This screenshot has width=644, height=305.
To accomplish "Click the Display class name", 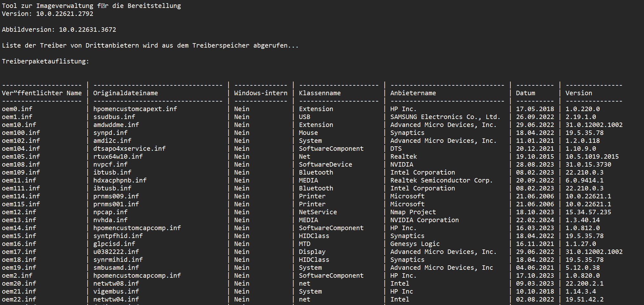I will click(x=312, y=252).
